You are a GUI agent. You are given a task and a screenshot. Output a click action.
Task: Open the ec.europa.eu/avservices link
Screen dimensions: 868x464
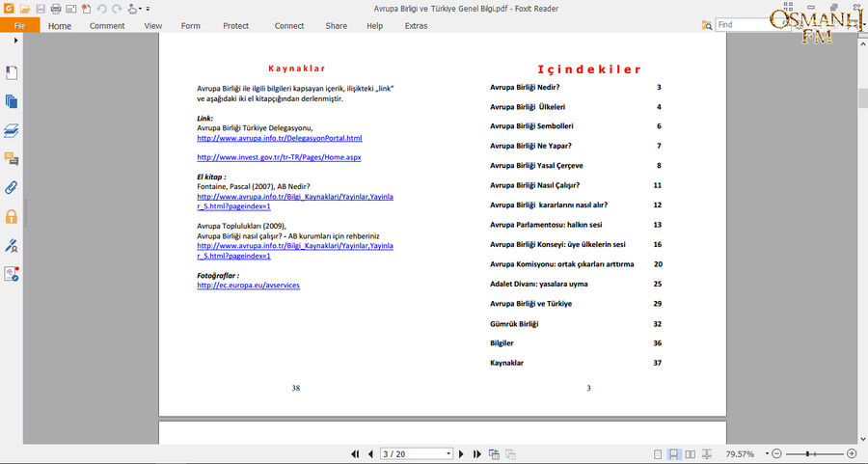[248, 286]
